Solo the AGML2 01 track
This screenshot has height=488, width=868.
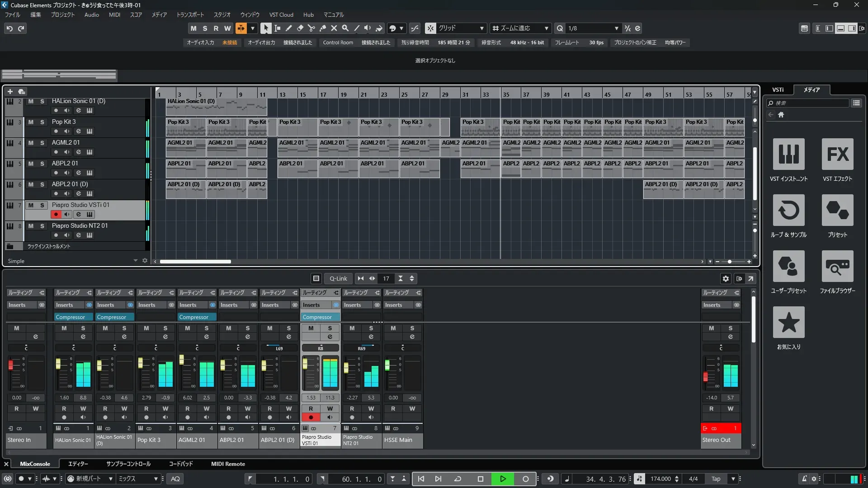click(42, 143)
